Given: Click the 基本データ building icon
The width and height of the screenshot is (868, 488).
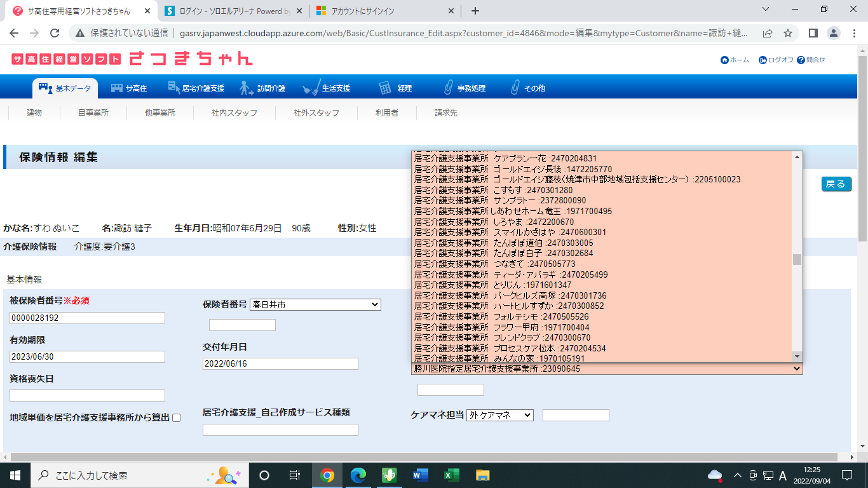Looking at the screenshot, I should (x=45, y=88).
